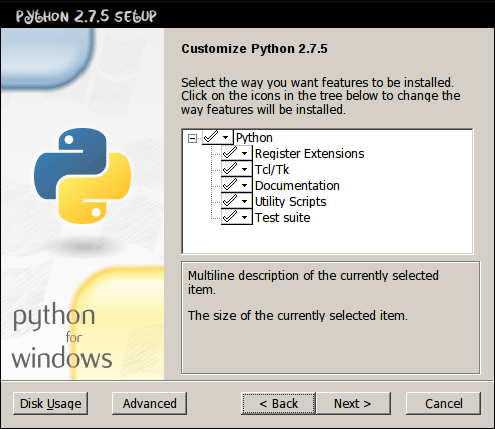Click the Utility Scripts feature icon

click(x=236, y=201)
